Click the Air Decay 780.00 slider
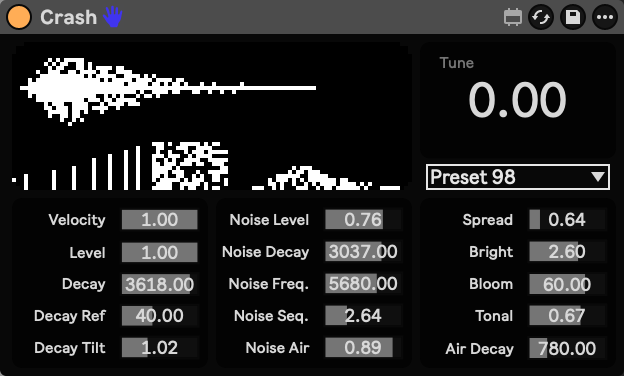 pyautogui.click(x=567, y=349)
